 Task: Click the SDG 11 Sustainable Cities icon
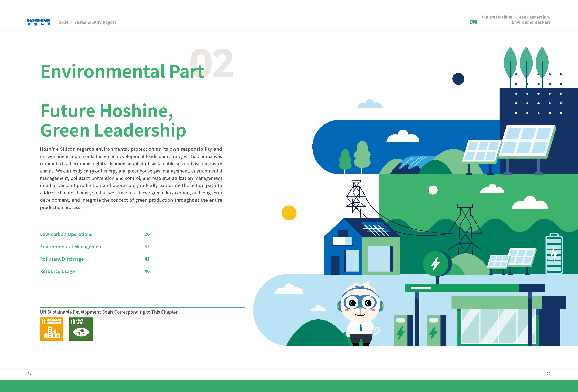point(52,329)
